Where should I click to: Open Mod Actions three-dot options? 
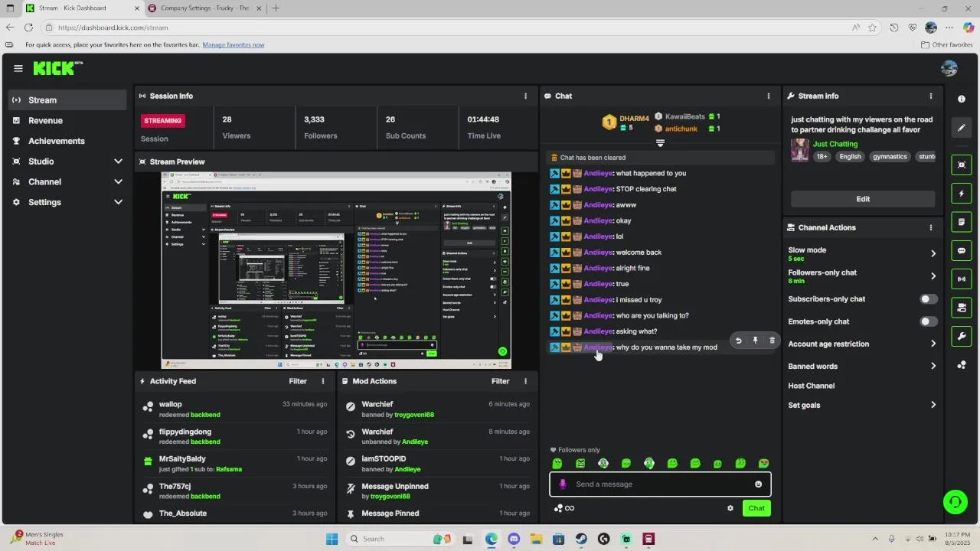pos(525,381)
